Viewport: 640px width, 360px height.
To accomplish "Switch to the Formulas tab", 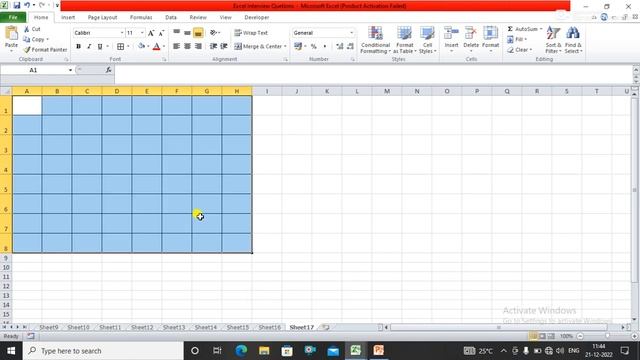I will 141,18.
